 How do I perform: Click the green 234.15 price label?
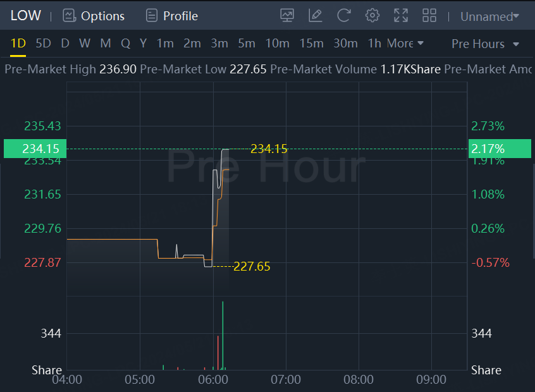(40, 149)
